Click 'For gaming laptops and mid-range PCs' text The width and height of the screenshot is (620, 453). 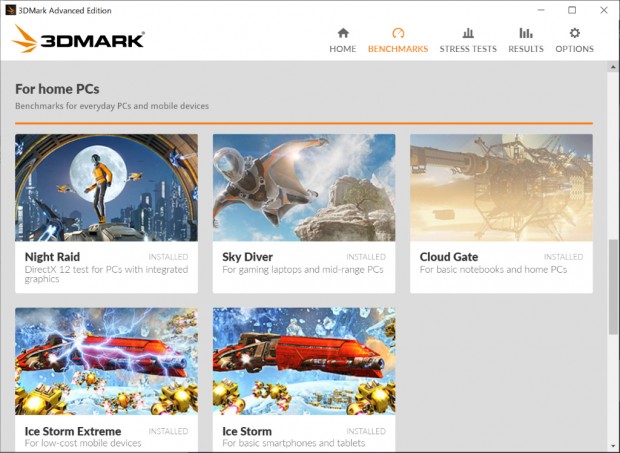[x=303, y=270]
